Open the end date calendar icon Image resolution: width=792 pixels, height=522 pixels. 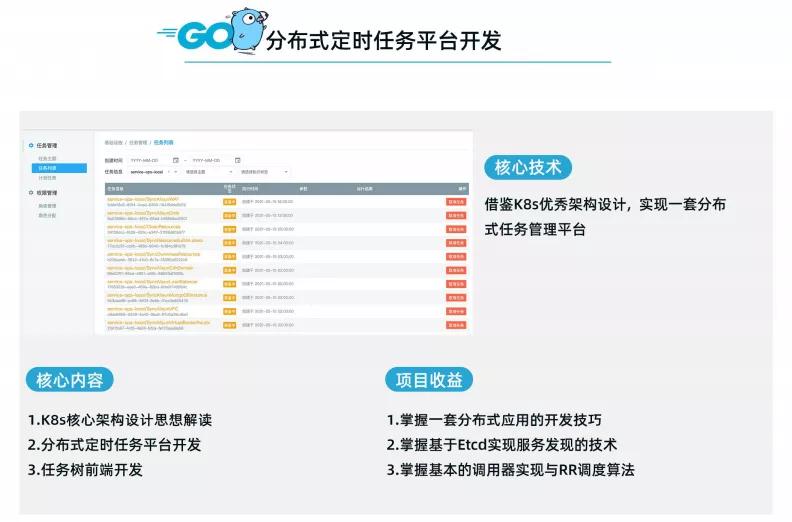[x=238, y=159]
